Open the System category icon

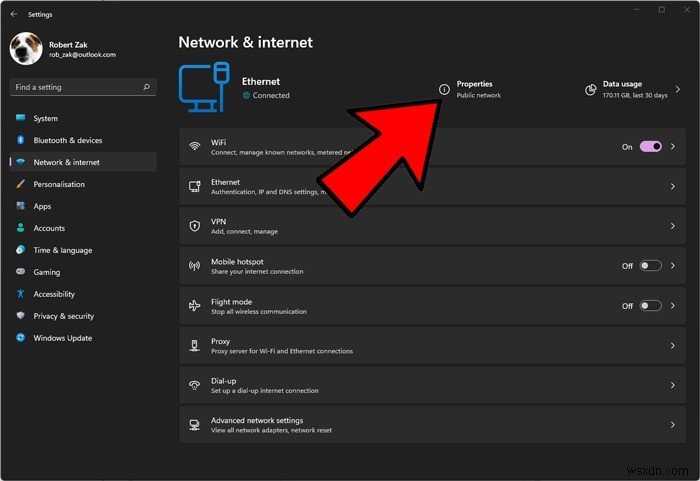[x=21, y=118]
